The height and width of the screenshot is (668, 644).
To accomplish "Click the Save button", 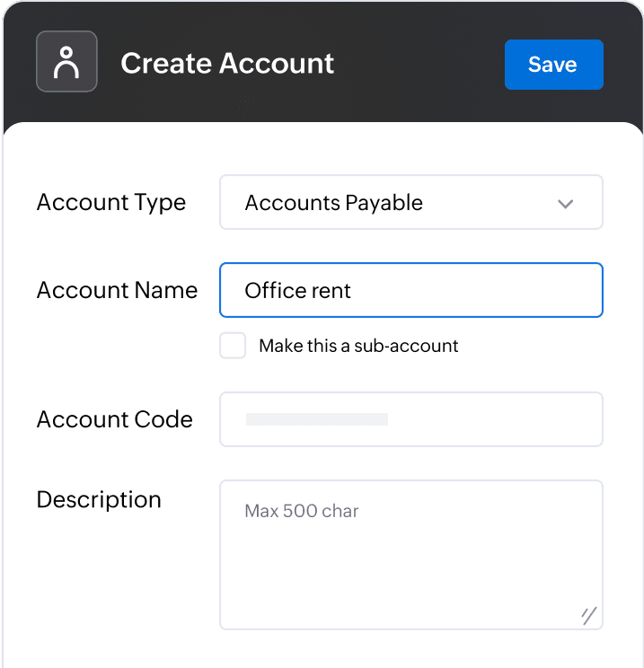I will pyautogui.click(x=553, y=65).
